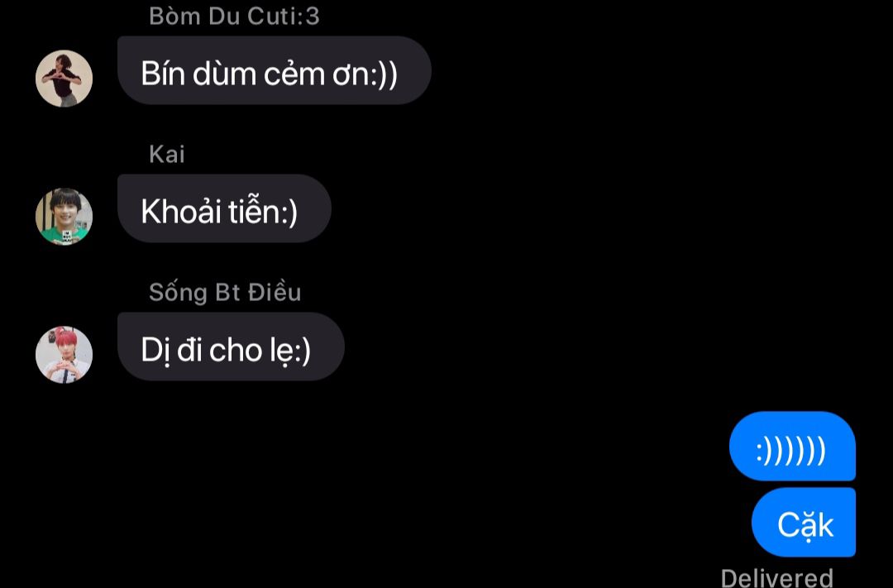This screenshot has width=893, height=588.
Task: Tap Kai's green-shirt avatar
Action: [64, 217]
